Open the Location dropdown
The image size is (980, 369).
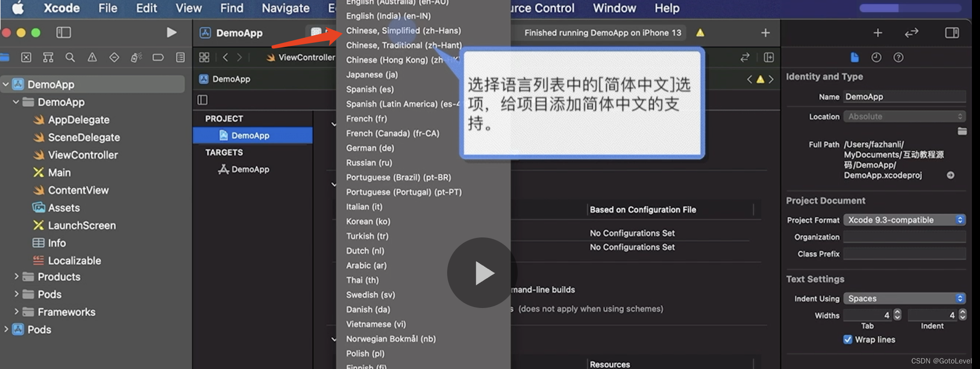pos(904,116)
